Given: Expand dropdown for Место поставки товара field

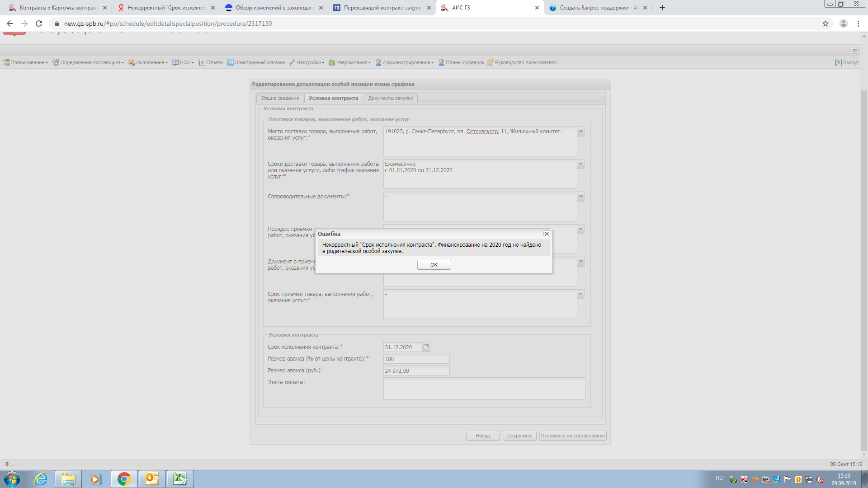Looking at the screenshot, I should point(581,131).
